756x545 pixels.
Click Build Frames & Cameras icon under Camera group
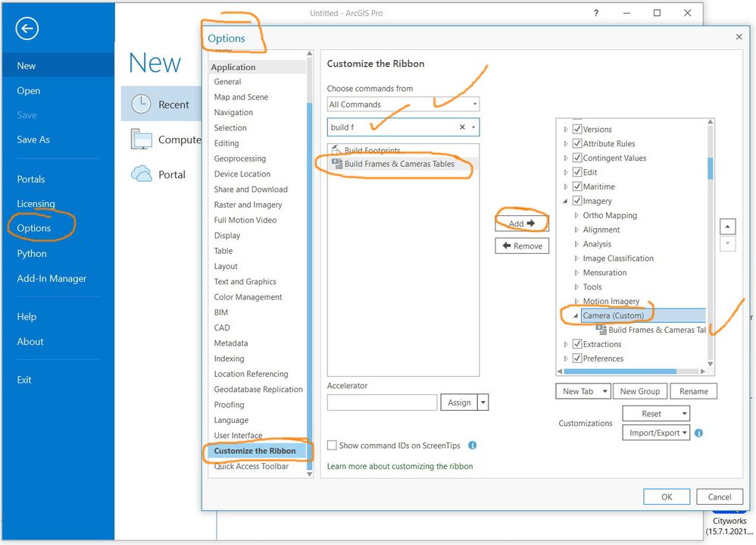(x=601, y=330)
